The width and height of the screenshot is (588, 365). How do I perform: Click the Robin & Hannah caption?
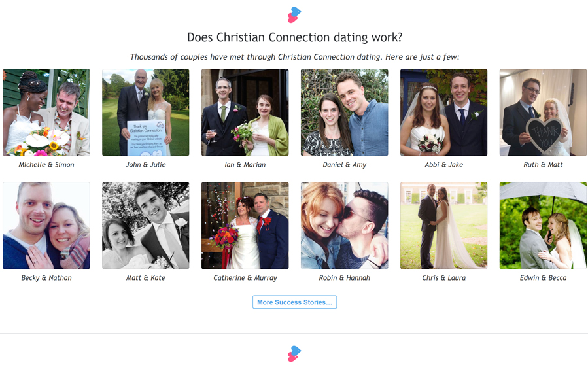pos(344,278)
